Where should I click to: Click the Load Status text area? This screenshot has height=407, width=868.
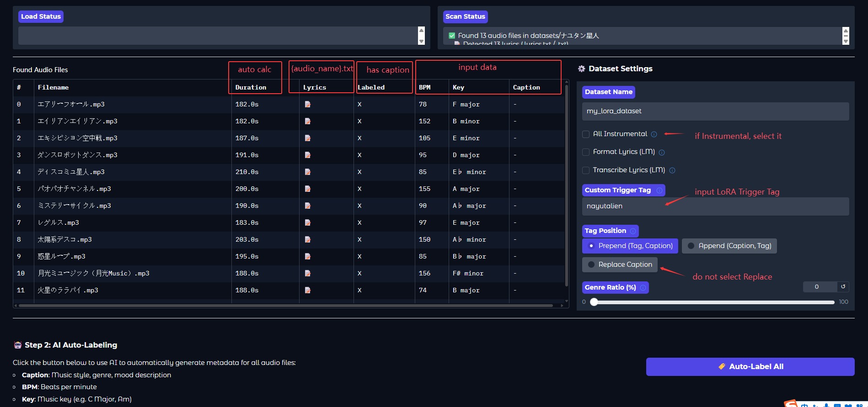(218, 36)
